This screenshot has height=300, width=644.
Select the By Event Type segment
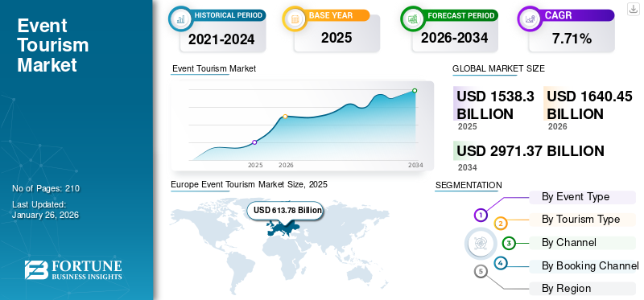582,197
